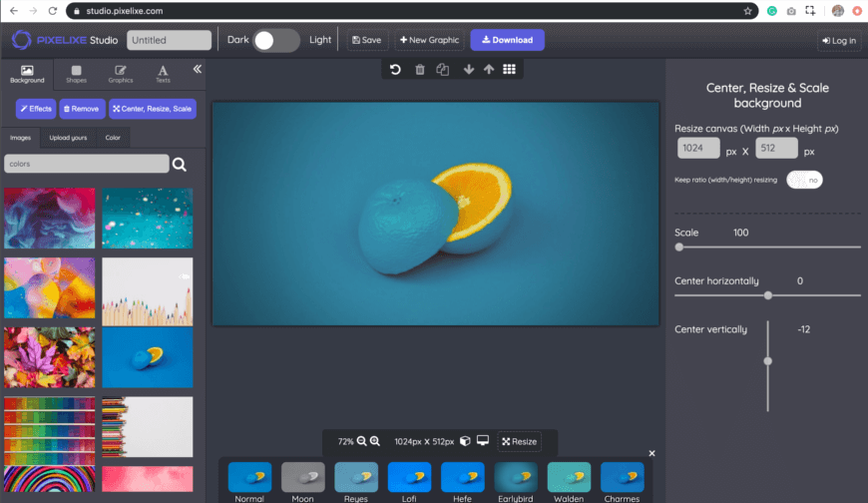The image size is (868, 503).
Task: Click the trash delete icon
Action: tap(419, 69)
